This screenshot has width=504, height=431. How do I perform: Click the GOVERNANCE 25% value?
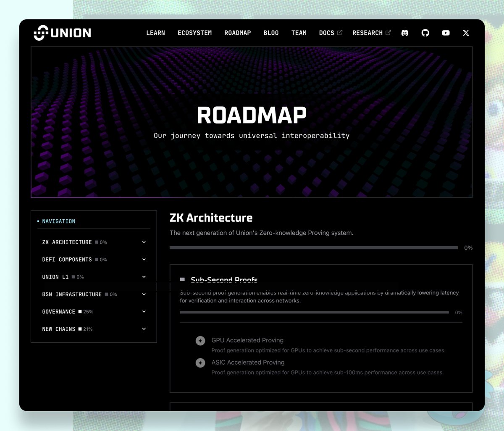(x=88, y=312)
